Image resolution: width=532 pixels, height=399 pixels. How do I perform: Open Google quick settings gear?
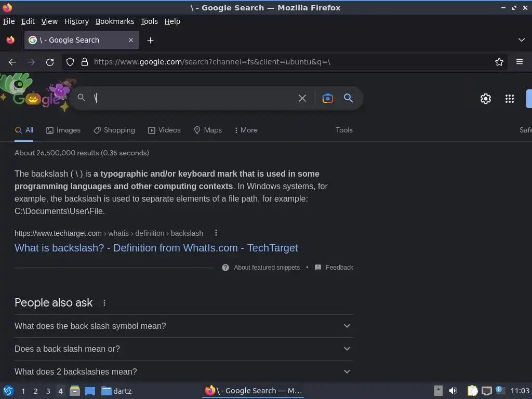pos(486,98)
